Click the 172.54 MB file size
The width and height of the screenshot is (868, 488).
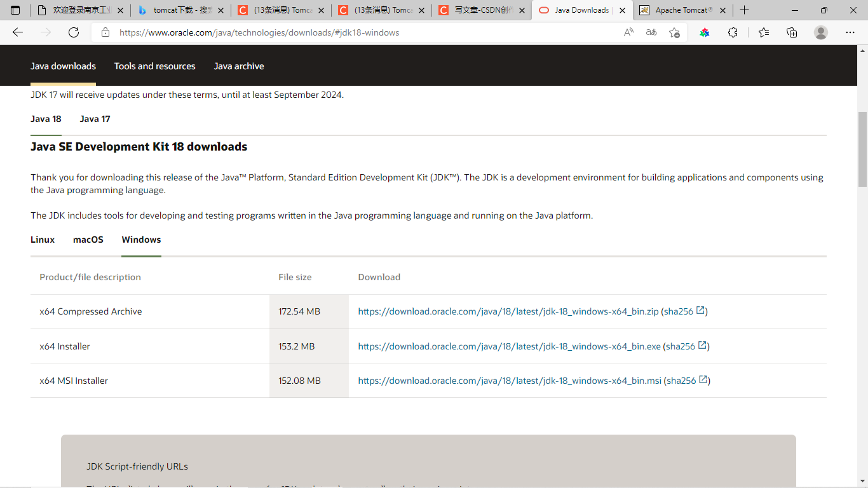click(299, 311)
